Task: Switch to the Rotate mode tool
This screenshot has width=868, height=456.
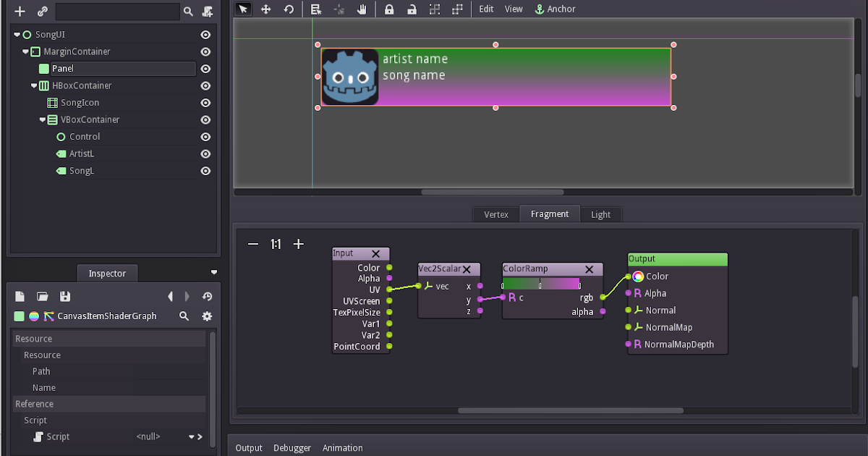Action: point(289,9)
